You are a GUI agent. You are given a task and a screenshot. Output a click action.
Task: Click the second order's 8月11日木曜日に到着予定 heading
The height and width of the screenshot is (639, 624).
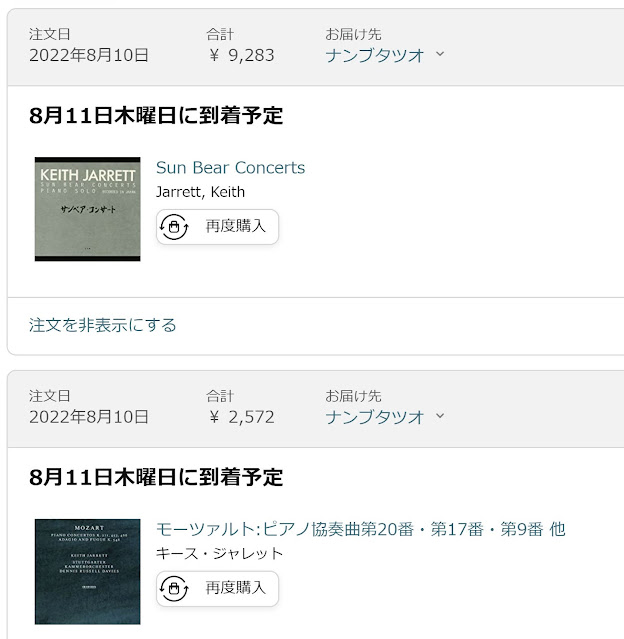point(156,477)
